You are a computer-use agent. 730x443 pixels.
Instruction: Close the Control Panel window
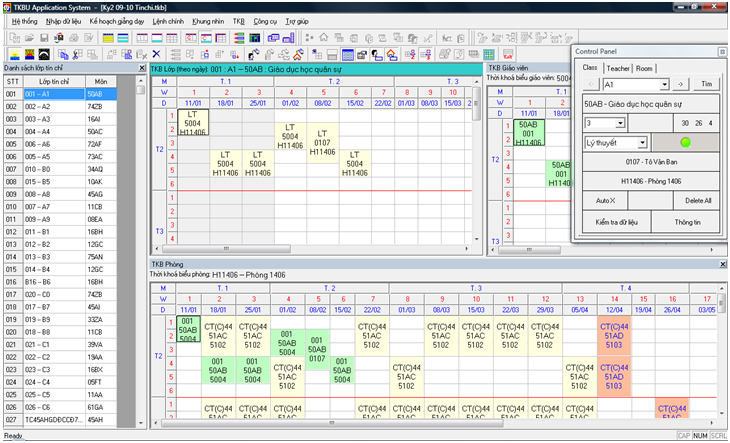point(722,51)
